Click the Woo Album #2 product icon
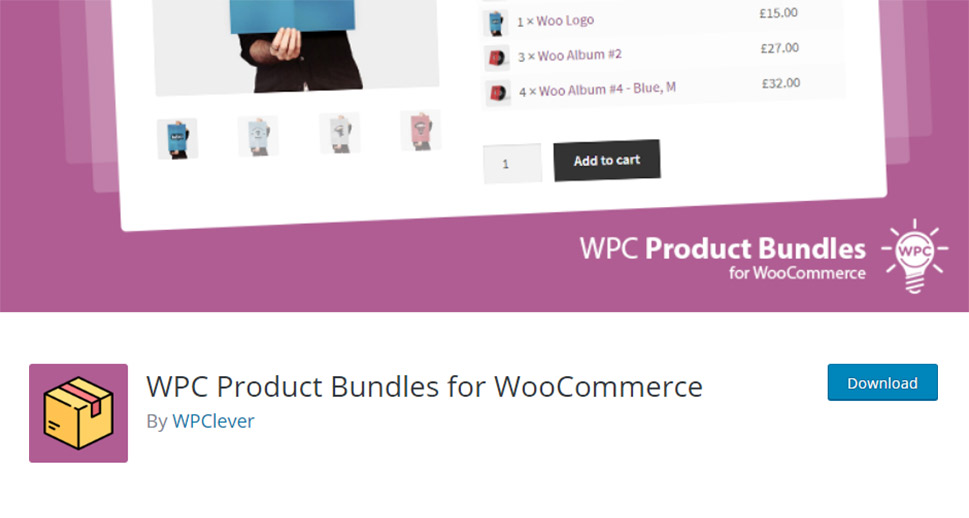This screenshot has width=969, height=518. [x=497, y=58]
